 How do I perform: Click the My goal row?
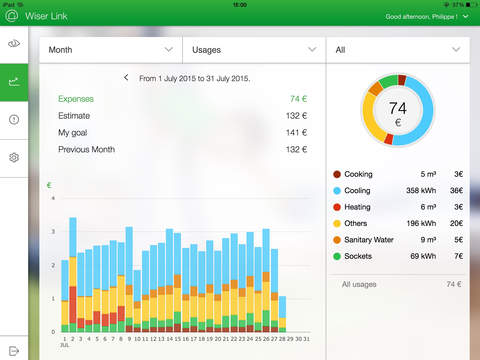pyautogui.click(x=182, y=133)
